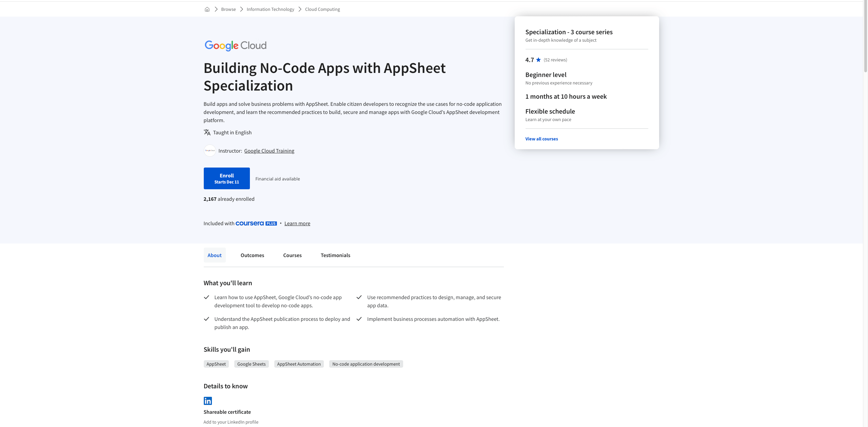Open the Testimonials tab
The width and height of the screenshot is (868, 427).
(x=335, y=255)
